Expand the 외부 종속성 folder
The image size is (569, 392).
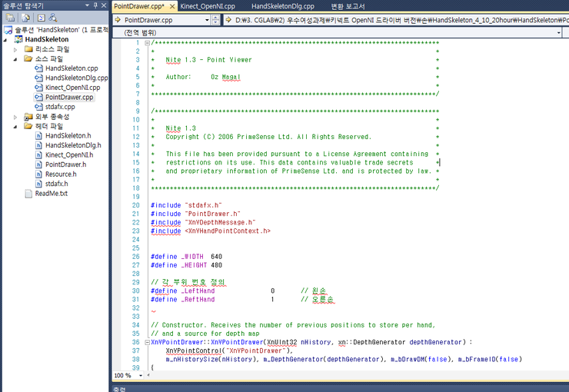[15, 117]
